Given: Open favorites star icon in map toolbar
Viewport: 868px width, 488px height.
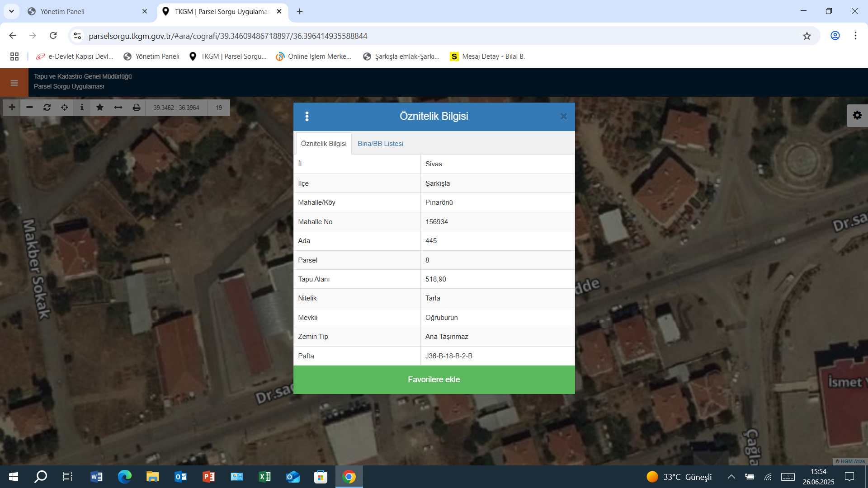Looking at the screenshot, I should point(100,108).
